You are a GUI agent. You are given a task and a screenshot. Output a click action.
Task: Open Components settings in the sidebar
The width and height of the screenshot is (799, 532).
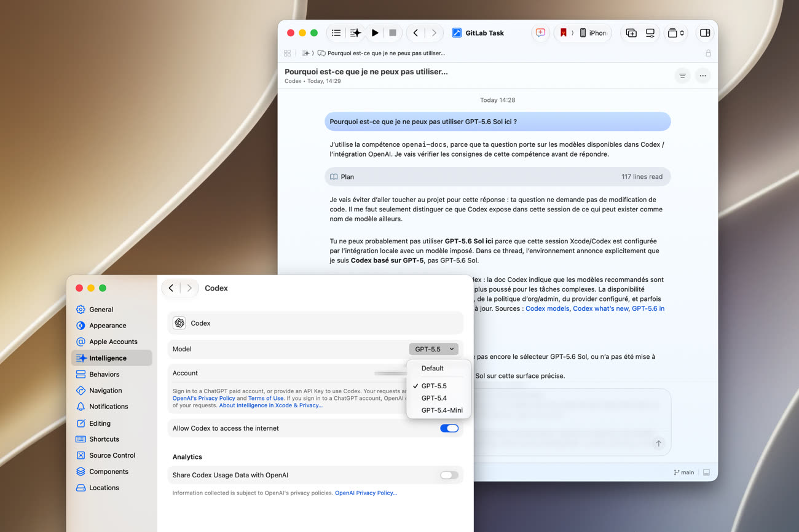[x=112, y=472]
